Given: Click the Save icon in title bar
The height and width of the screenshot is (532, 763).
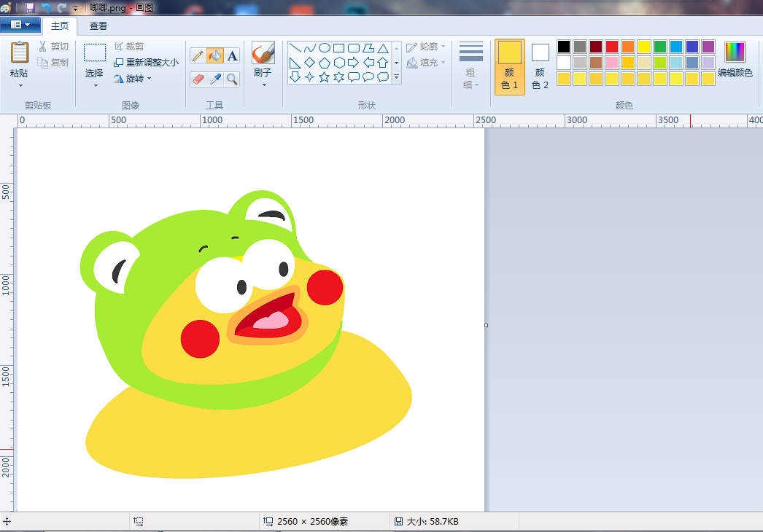Looking at the screenshot, I should point(29,7).
